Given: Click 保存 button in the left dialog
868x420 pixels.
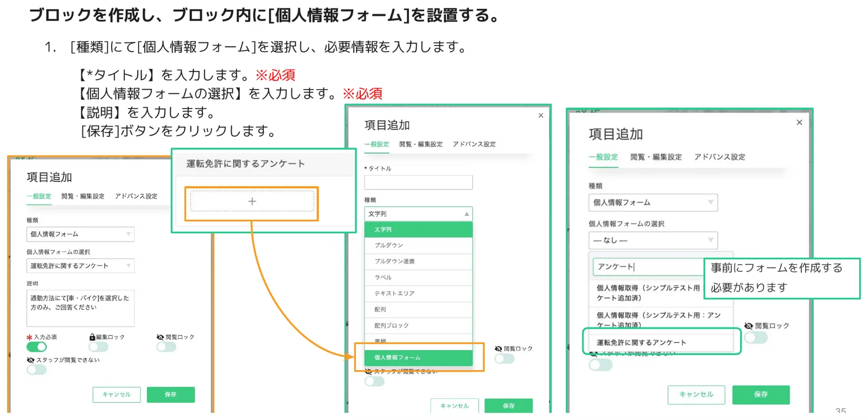Looking at the screenshot, I should [x=171, y=394].
